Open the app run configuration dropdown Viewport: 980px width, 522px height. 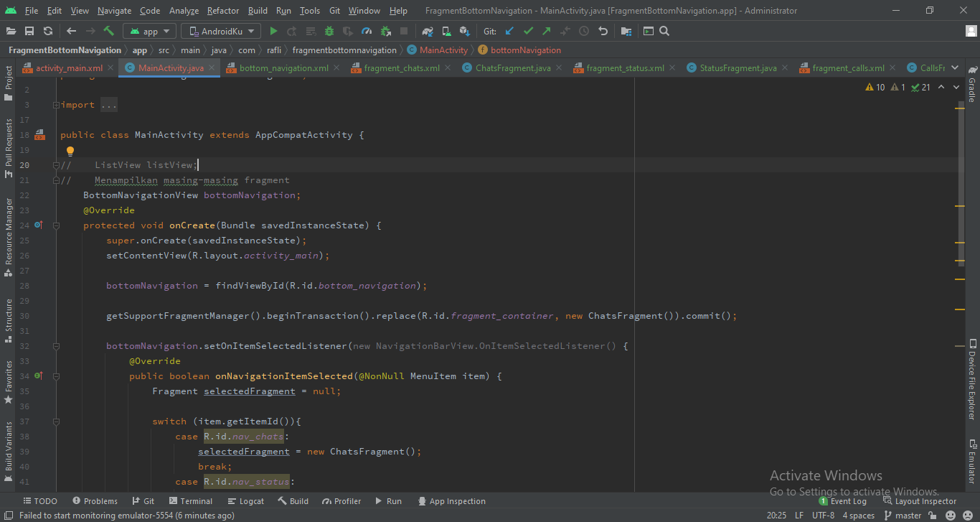pyautogui.click(x=149, y=31)
